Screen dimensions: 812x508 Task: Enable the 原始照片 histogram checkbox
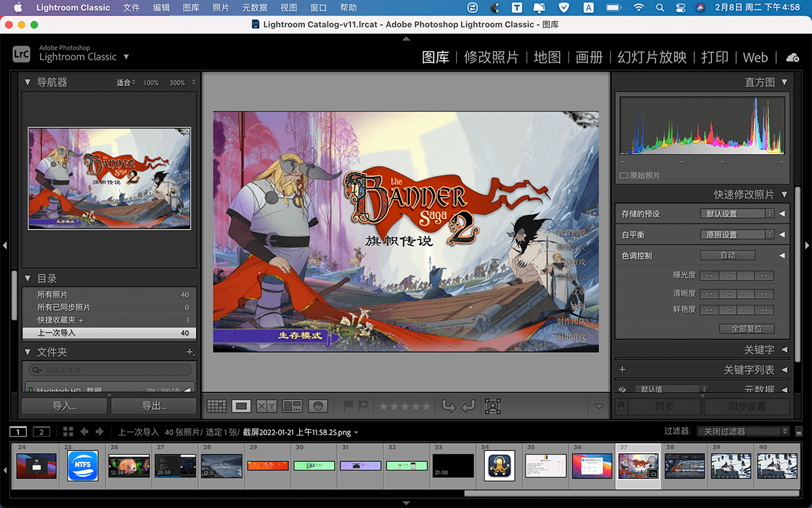coord(624,175)
